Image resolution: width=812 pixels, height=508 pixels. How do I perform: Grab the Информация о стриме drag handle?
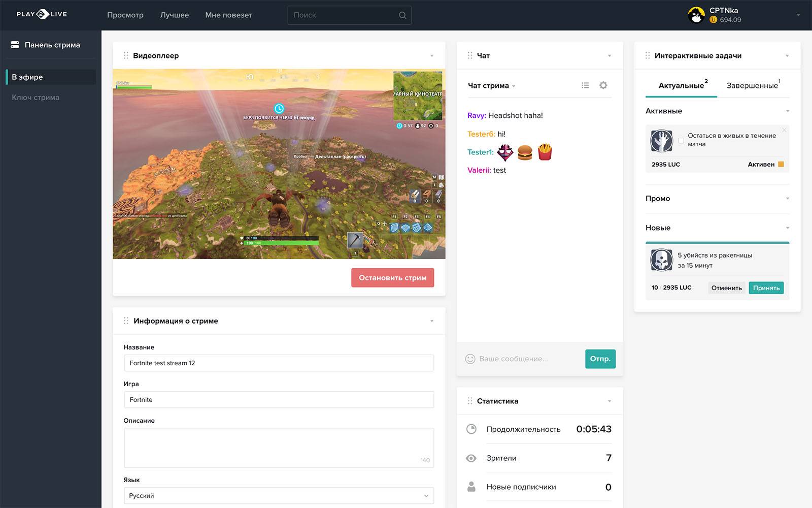click(126, 321)
